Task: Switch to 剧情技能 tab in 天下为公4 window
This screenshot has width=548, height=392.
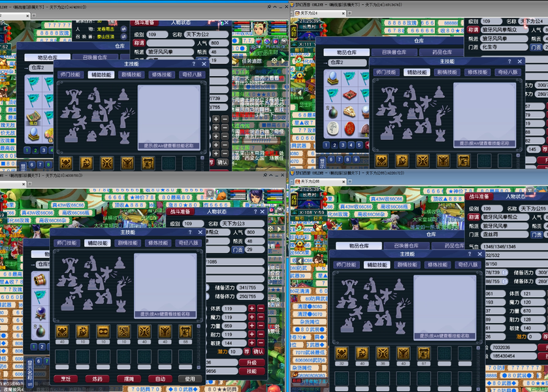Action: click(x=447, y=72)
